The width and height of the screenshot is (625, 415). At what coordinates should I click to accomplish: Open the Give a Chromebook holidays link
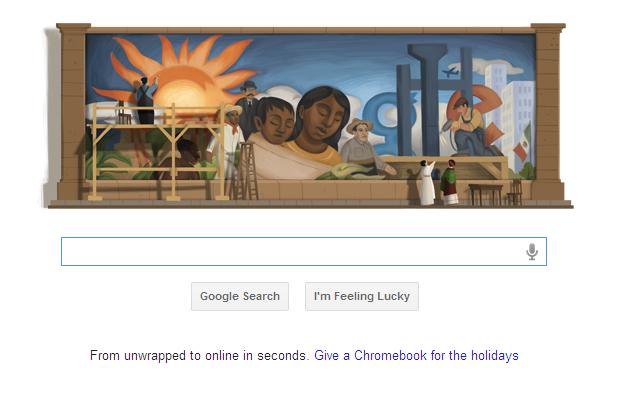[x=416, y=355]
